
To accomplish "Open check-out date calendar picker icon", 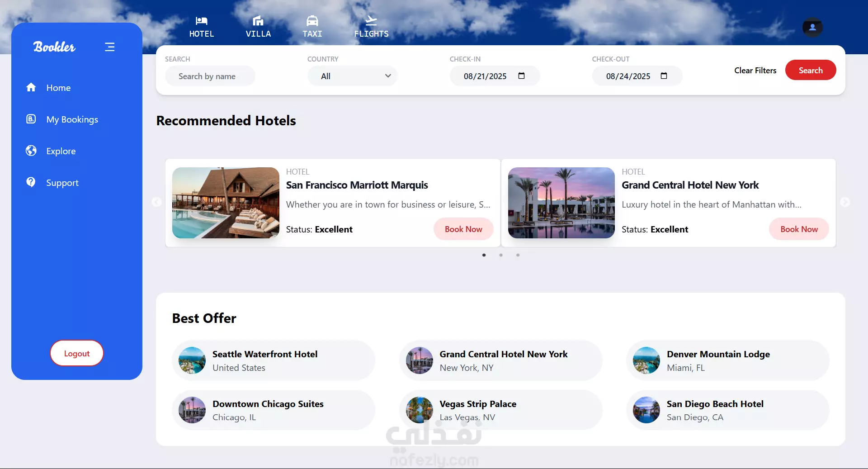I will click(x=664, y=76).
